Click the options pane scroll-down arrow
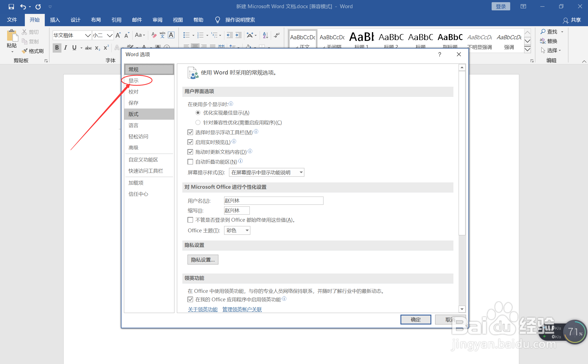The width and height of the screenshot is (588, 364). point(462,309)
